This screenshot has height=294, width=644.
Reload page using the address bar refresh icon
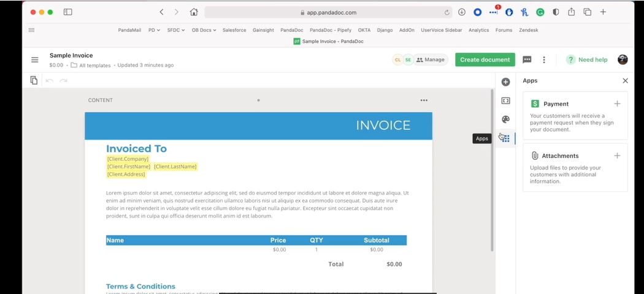coord(447,13)
